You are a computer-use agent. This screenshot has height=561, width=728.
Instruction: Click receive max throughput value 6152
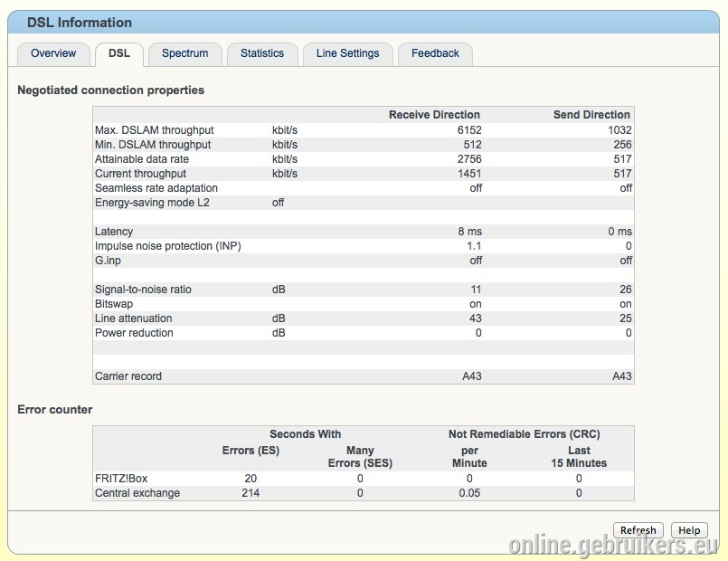coord(469,130)
